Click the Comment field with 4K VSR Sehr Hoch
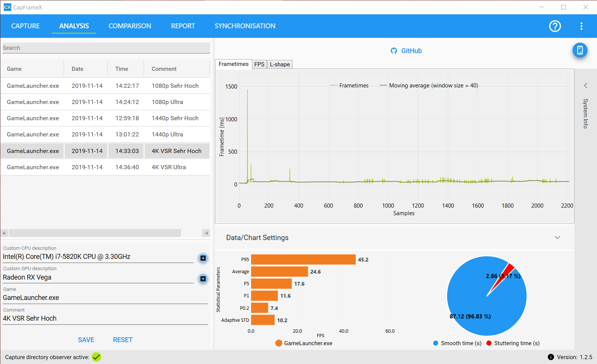This screenshot has height=364, width=597. [105, 318]
